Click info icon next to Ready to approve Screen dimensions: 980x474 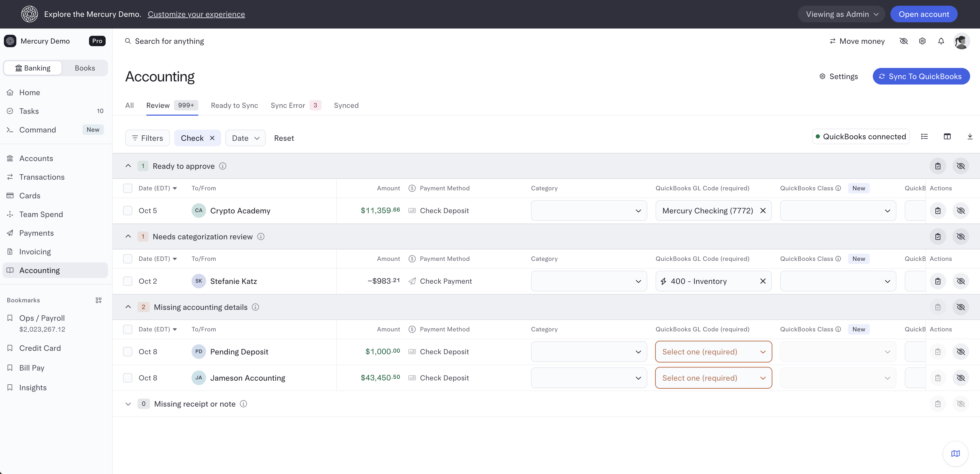(223, 166)
